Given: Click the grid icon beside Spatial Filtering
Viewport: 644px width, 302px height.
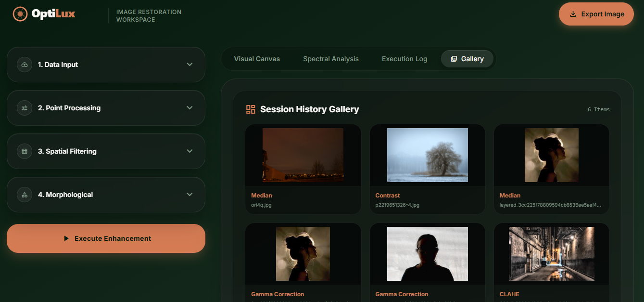Looking at the screenshot, I should pos(25,151).
